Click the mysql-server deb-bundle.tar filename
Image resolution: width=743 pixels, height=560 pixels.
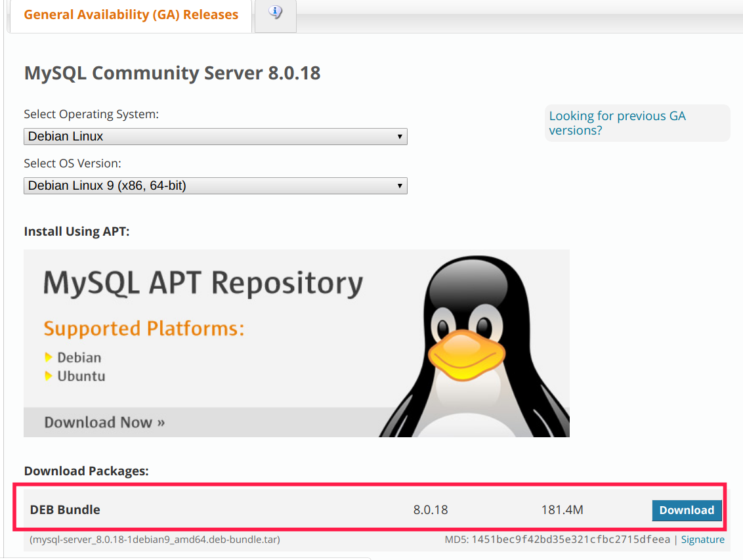(x=155, y=540)
